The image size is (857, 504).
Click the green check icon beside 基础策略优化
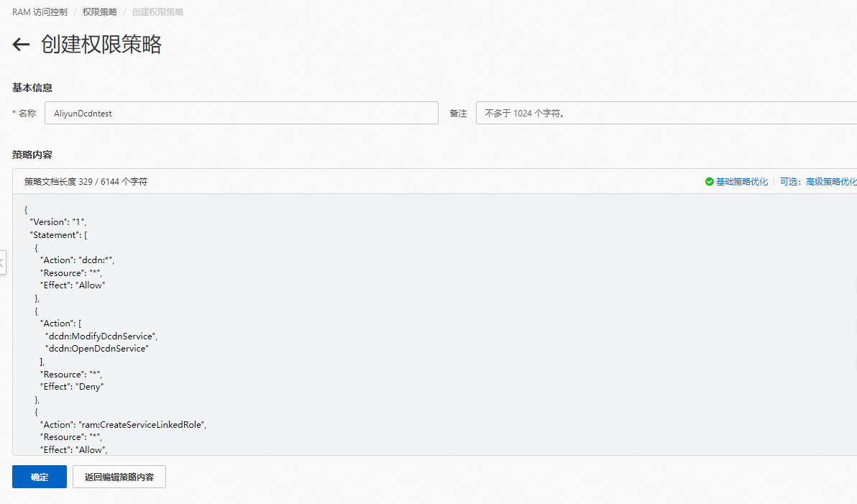709,181
